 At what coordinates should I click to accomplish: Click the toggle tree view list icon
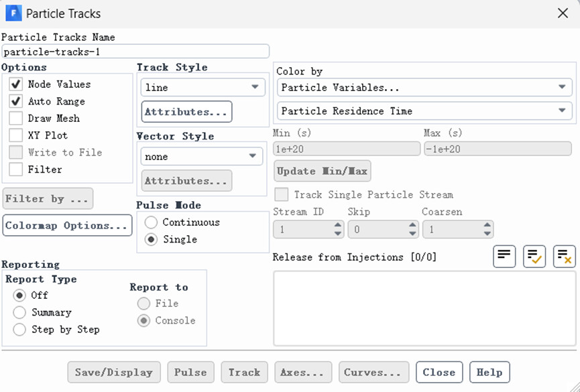point(504,257)
